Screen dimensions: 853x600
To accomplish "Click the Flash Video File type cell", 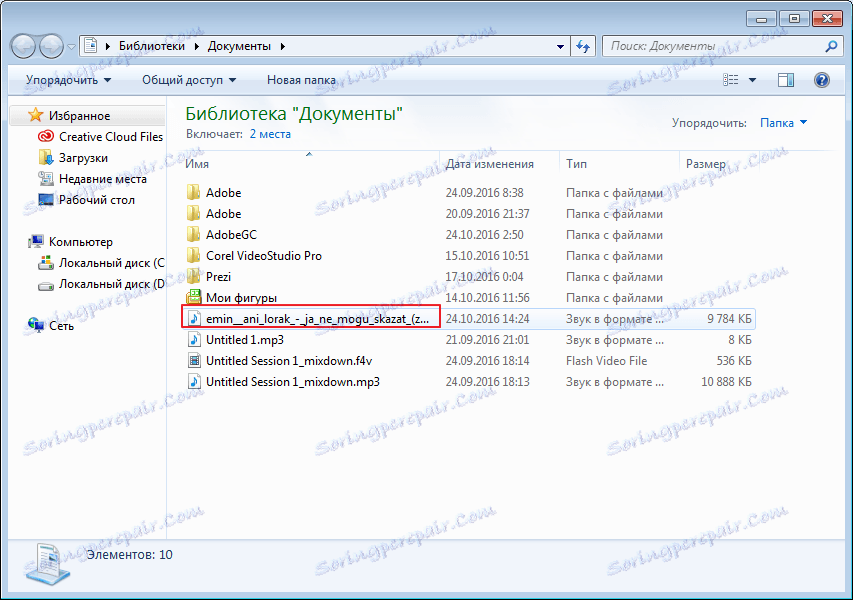I will click(x=606, y=361).
